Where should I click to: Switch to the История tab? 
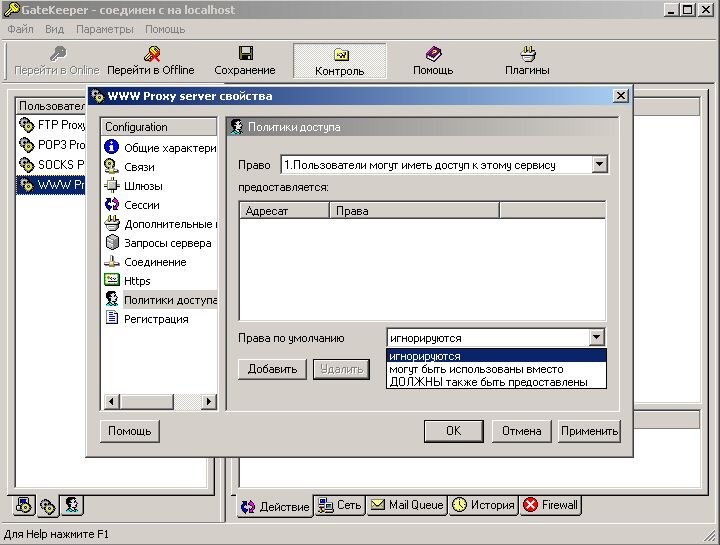483,505
